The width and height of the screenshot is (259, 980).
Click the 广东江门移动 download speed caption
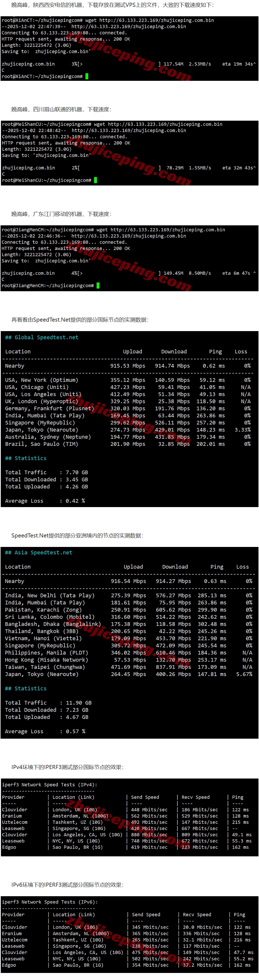point(61,214)
